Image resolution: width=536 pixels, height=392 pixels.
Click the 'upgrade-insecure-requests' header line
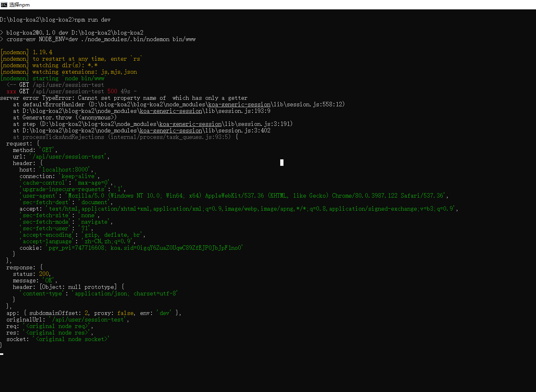tap(72, 189)
